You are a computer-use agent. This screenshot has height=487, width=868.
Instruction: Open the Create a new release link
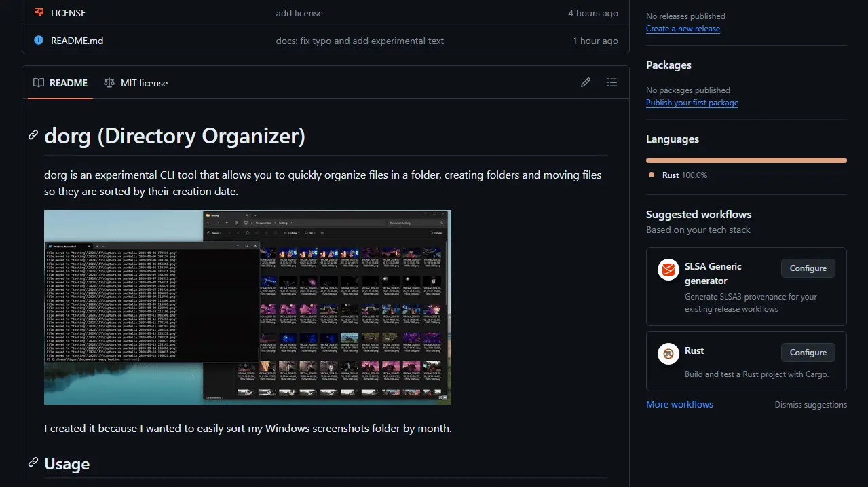pyautogui.click(x=683, y=29)
